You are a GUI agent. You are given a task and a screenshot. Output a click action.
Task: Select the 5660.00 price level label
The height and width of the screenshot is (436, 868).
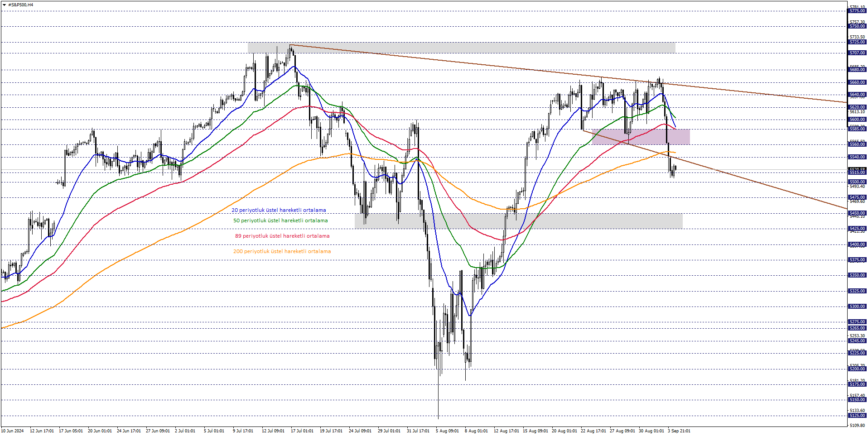point(857,82)
